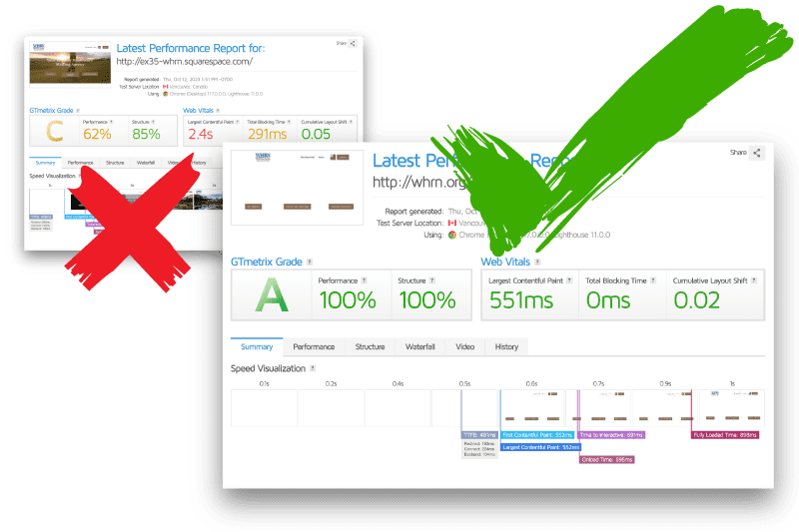Click the 2.4s Largest Contentful Paint value
799x532 pixels.
pyautogui.click(x=201, y=135)
